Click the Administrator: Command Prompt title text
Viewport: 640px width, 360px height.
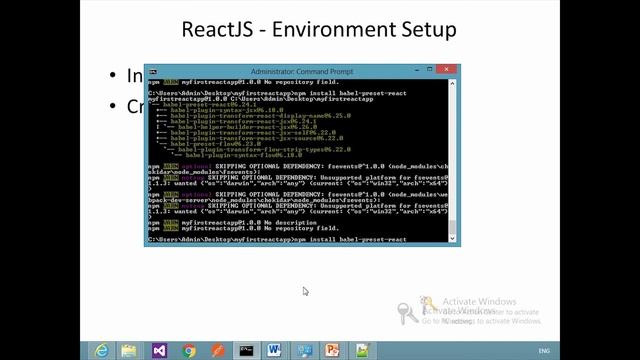(302, 71)
